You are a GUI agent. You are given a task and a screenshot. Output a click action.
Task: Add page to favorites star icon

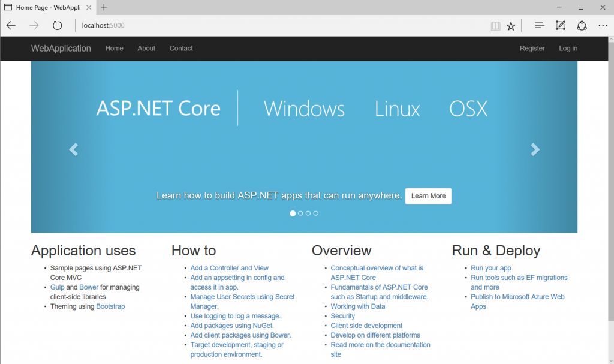point(511,26)
